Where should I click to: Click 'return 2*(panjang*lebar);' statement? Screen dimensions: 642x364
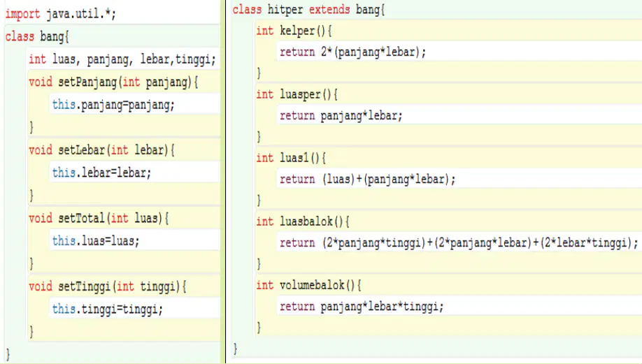coord(353,52)
